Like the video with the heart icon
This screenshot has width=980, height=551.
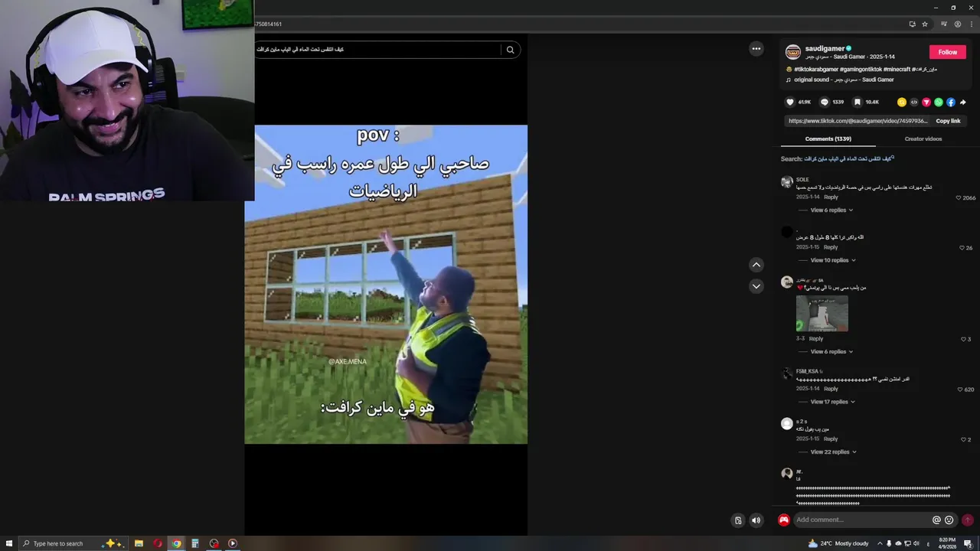[790, 102]
